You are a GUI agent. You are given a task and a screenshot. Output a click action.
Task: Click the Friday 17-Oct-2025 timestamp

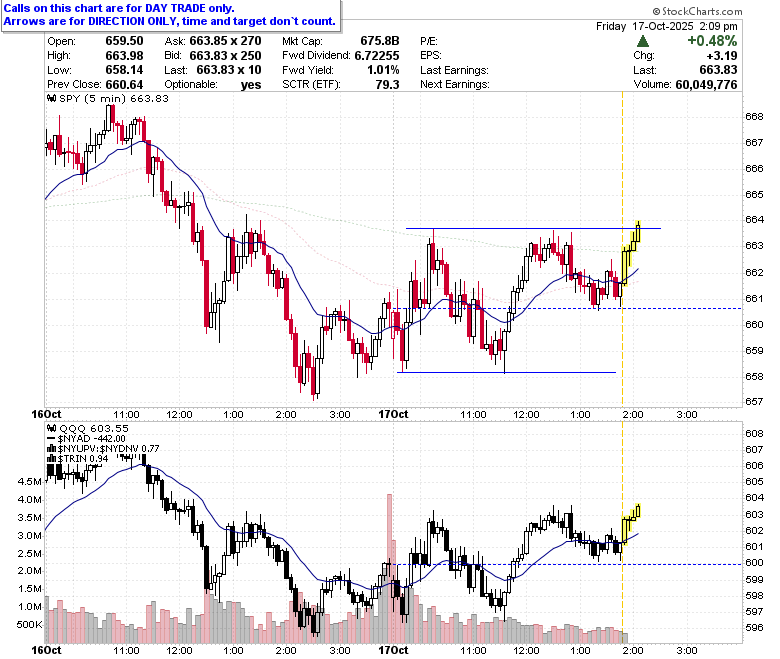[667, 26]
